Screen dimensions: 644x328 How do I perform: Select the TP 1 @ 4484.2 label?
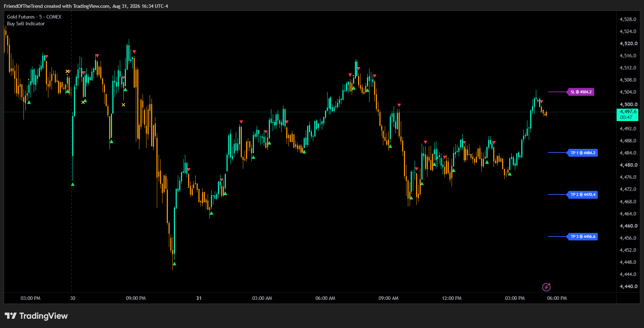[582, 153]
